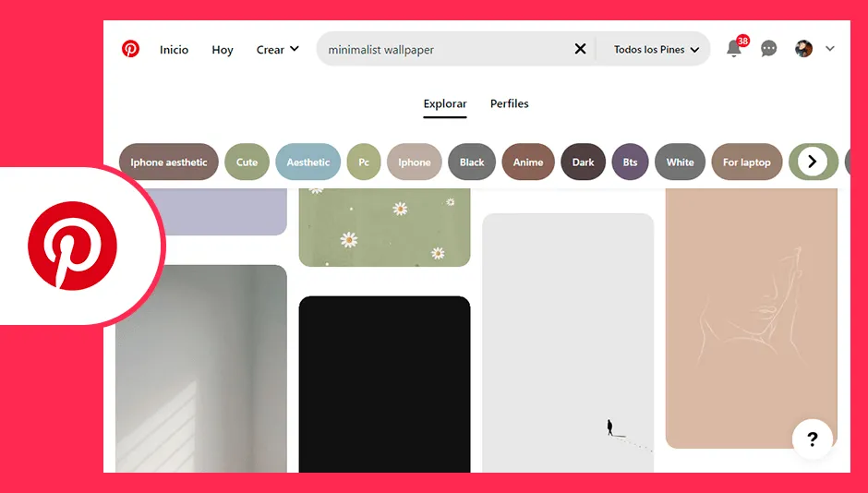This screenshot has width=868, height=493.
Task: Show more filter chips with the arrow
Action: coord(812,162)
